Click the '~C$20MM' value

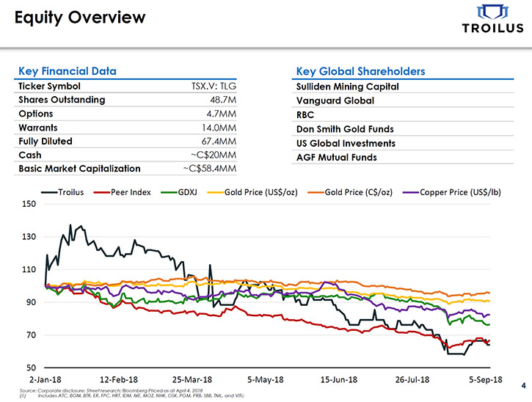pyautogui.click(x=214, y=155)
